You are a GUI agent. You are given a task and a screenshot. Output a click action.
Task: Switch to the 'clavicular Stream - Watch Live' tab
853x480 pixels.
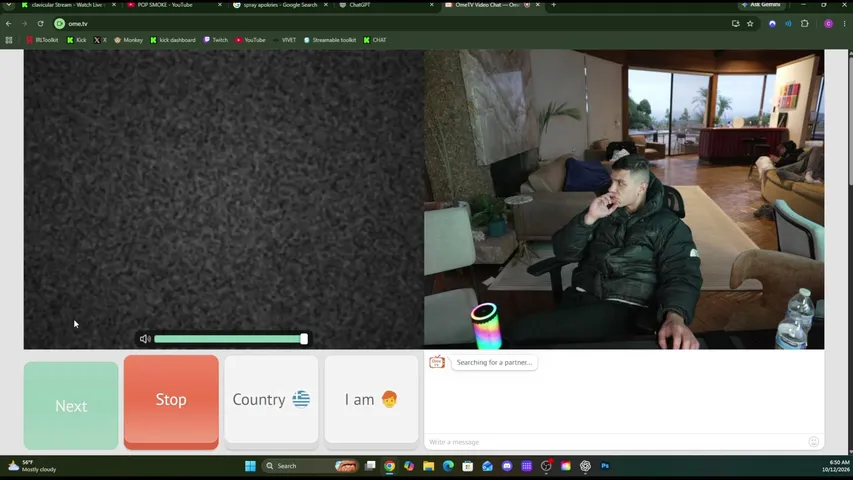(x=66, y=5)
